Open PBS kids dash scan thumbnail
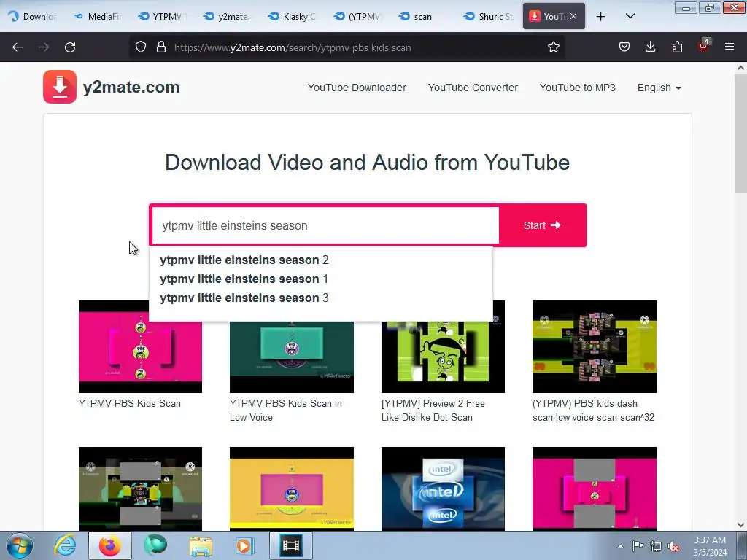Screen dimensions: 747x560 tap(594, 346)
